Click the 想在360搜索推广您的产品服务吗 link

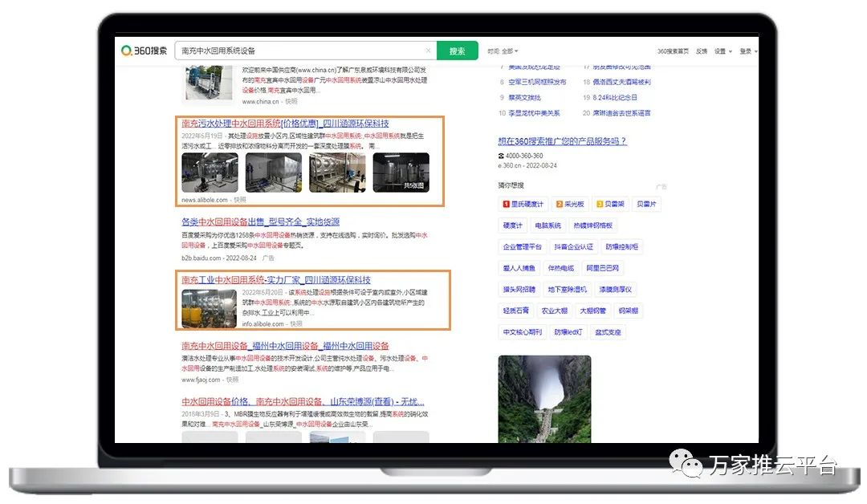point(562,141)
